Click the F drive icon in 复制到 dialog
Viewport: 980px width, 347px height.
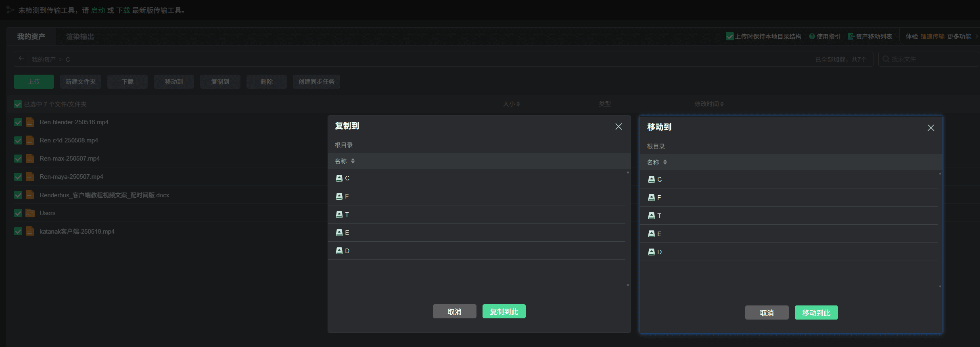click(x=339, y=196)
